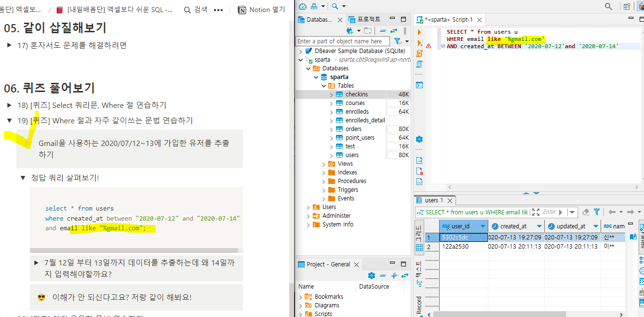Open the blue gear settings in SQL editor sidebar
This screenshot has width=644, height=317.
[x=419, y=139]
